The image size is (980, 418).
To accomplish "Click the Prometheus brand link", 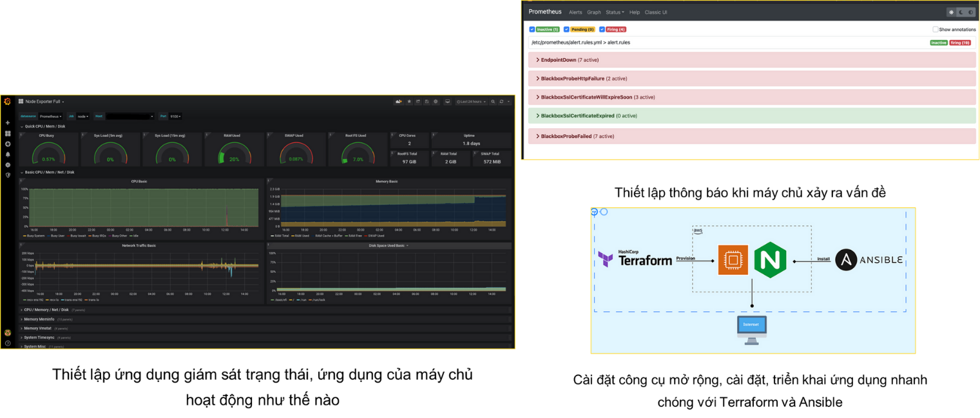I will click(x=545, y=12).
